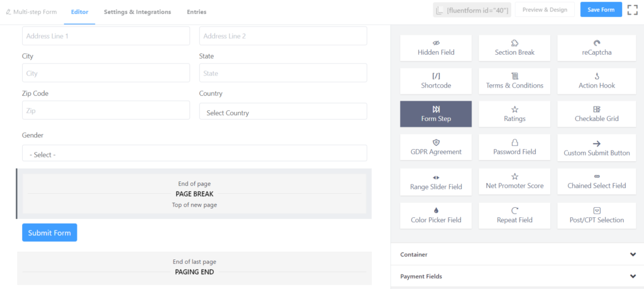Select the Form Step element
This screenshot has width=644, height=289.
click(436, 114)
